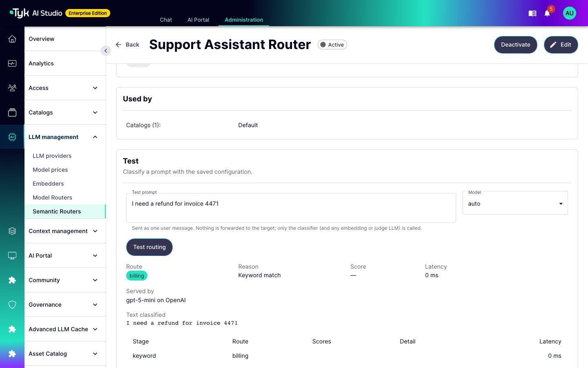Click the Default catalog value
This screenshot has height=368, width=588.
pyautogui.click(x=248, y=125)
